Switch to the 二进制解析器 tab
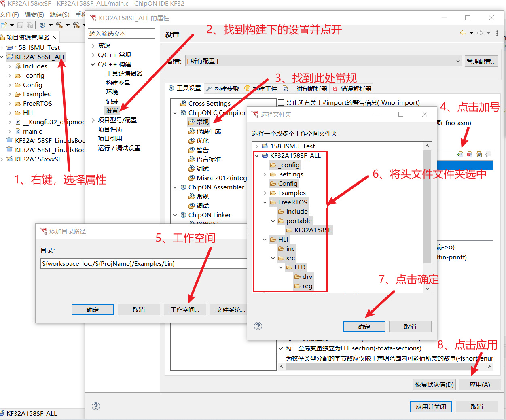Screen dimensions: 506x420 tap(305, 89)
